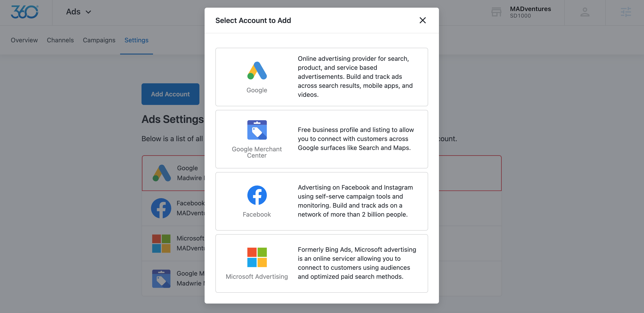Open the sliders settings icon in header

pyautogui.click(x=626, y=12)
